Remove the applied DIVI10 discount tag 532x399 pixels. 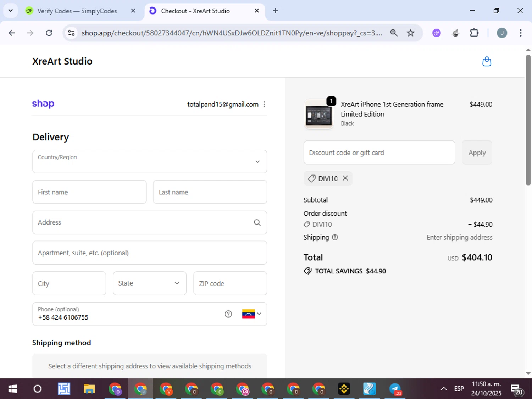click(x=345, y=178)
